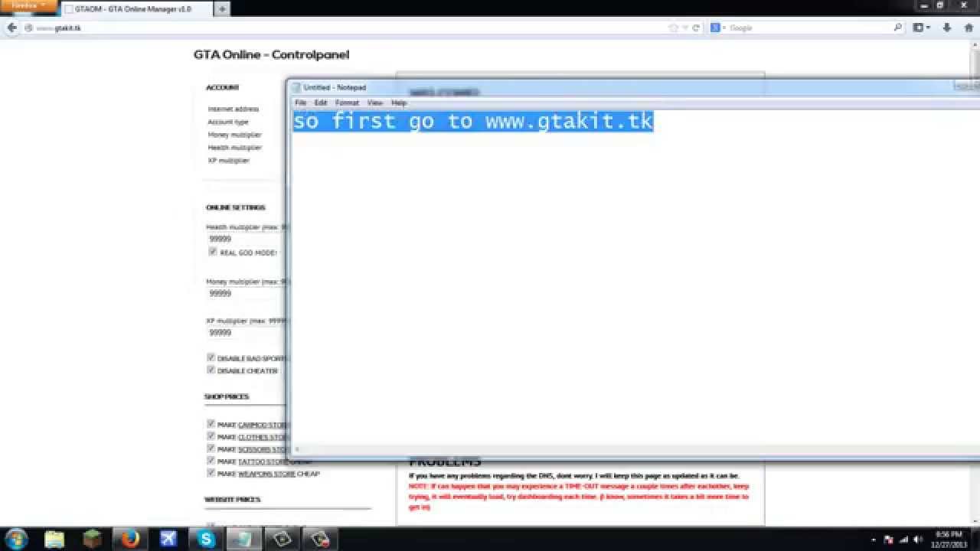
Task: Click Health multiplier 99999 field
Action: (x=247, y=239)
